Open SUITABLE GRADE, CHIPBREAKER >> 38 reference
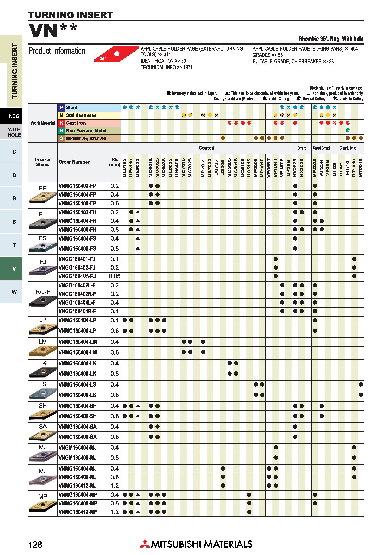 [x=293, y=62]
